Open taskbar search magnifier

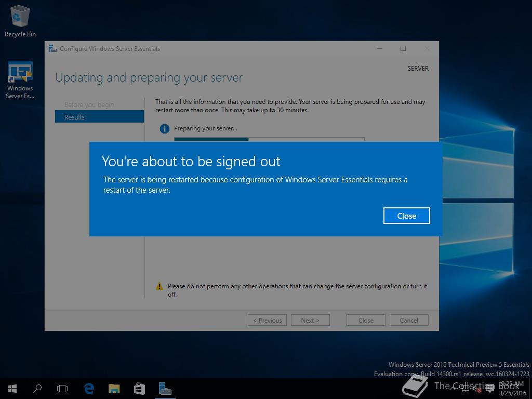[37, 389]
